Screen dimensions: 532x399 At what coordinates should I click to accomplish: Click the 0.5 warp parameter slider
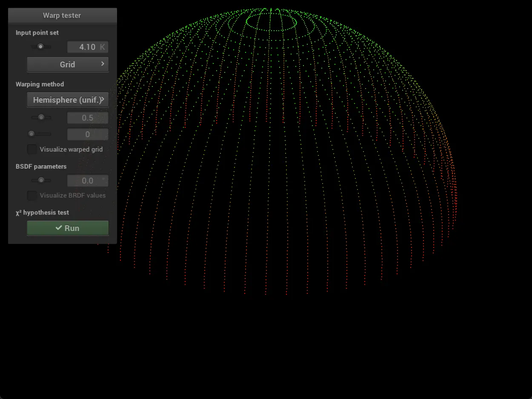(41, 117)
